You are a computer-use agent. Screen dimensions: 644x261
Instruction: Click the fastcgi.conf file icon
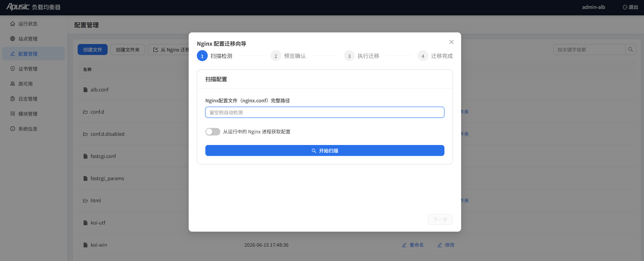[x=85, y=156]
